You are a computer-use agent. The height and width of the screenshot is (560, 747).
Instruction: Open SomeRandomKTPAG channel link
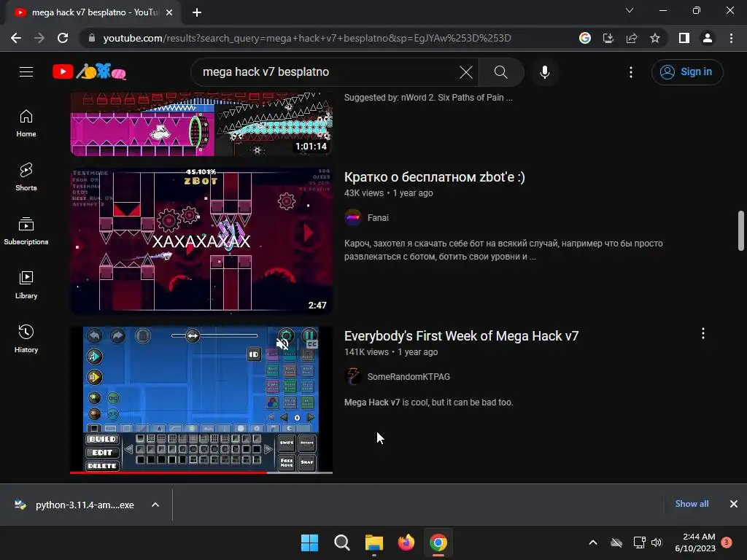409,377
